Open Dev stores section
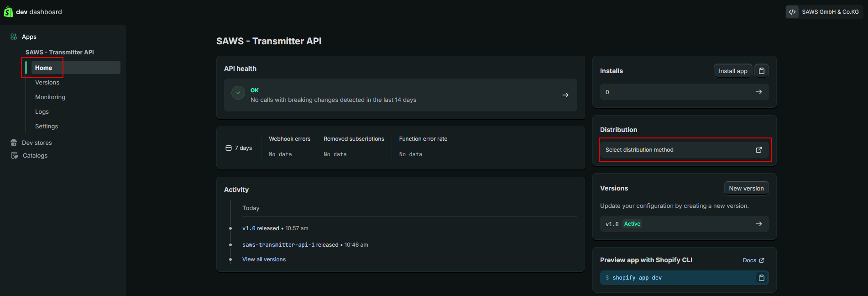Image resolution: width=868 pixels, height=296 pixels. [37, 143]
